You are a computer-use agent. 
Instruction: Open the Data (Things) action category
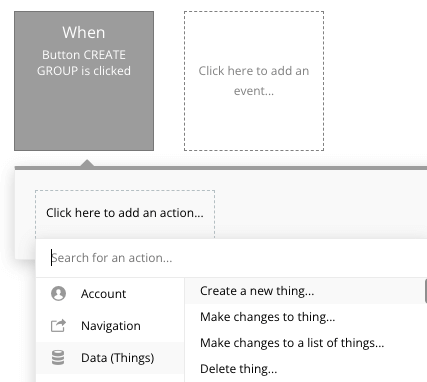(x=110, y=358)
